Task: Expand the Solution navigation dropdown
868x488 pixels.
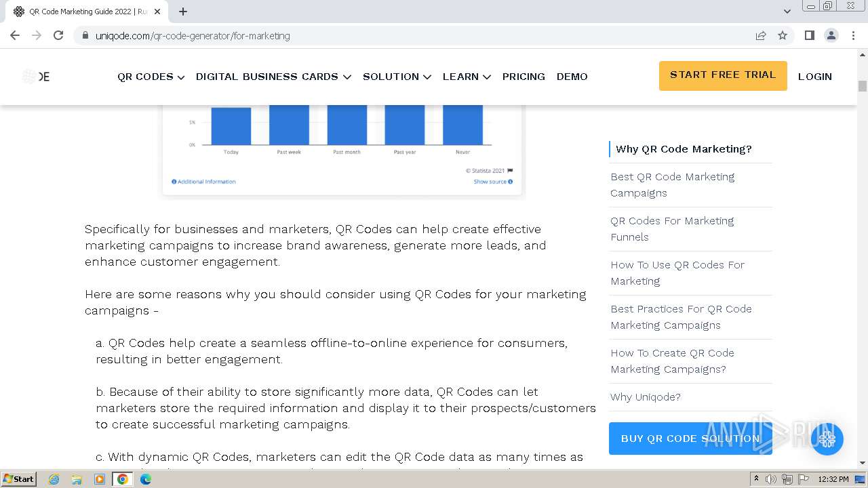Action: [x=397, y=77]
